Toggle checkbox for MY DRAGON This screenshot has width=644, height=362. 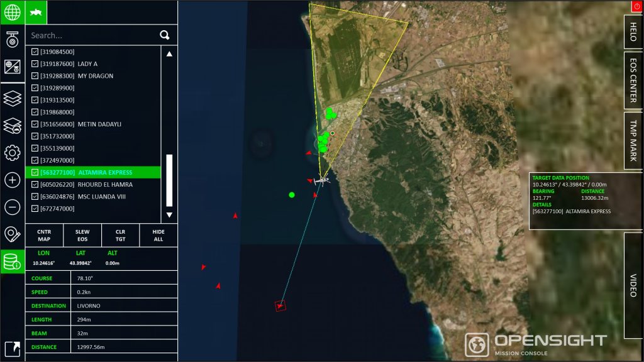[35, 76]
